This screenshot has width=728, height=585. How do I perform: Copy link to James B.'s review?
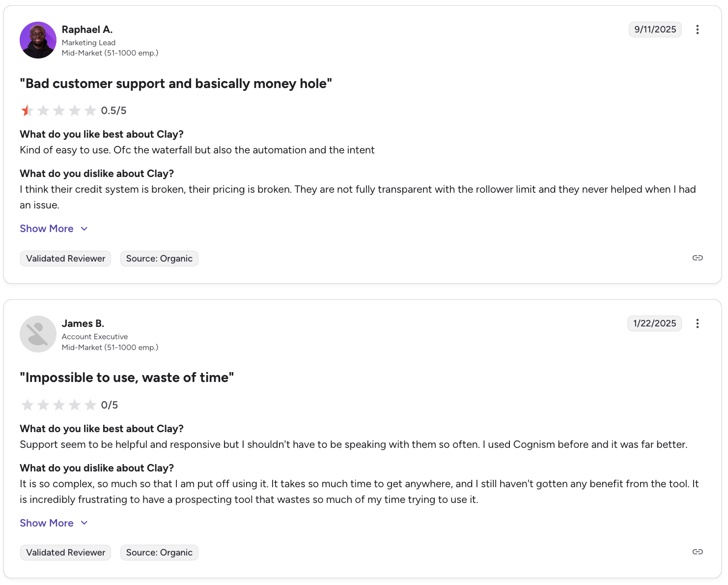(x=698, y=552)
